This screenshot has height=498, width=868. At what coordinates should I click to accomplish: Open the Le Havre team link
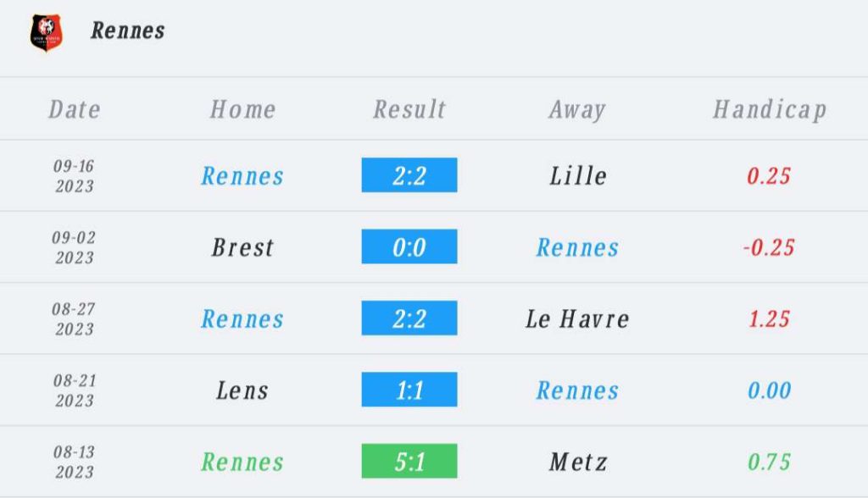click(x=577, y=318)
